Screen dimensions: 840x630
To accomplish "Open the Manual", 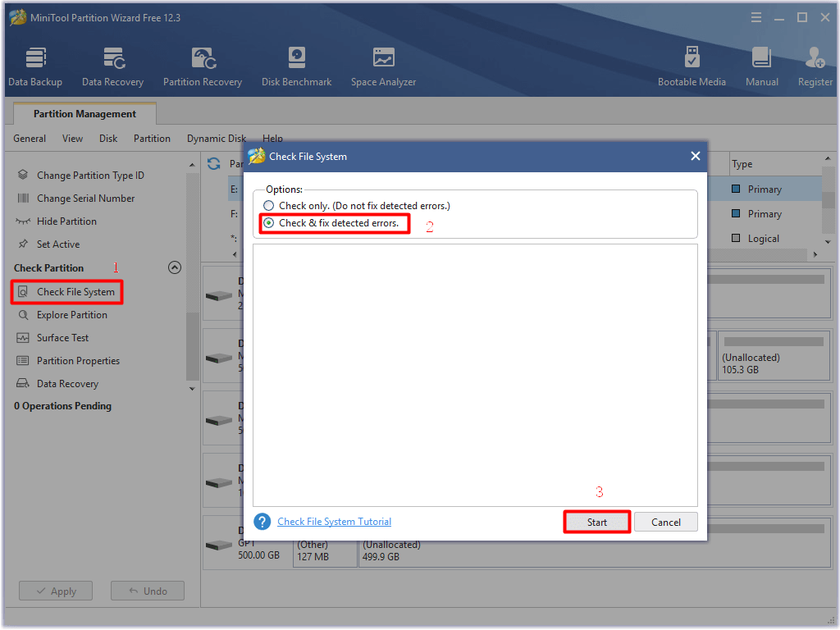I will [x=762, y=67].
